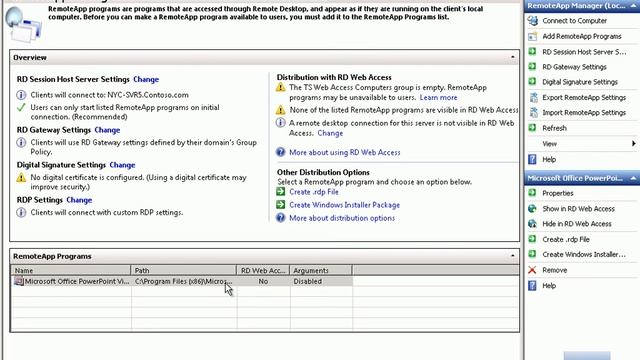Viewport: 640px width, 360px height.
Task: Collapse the RemoteApp Programs section
Action: point(513,256)
